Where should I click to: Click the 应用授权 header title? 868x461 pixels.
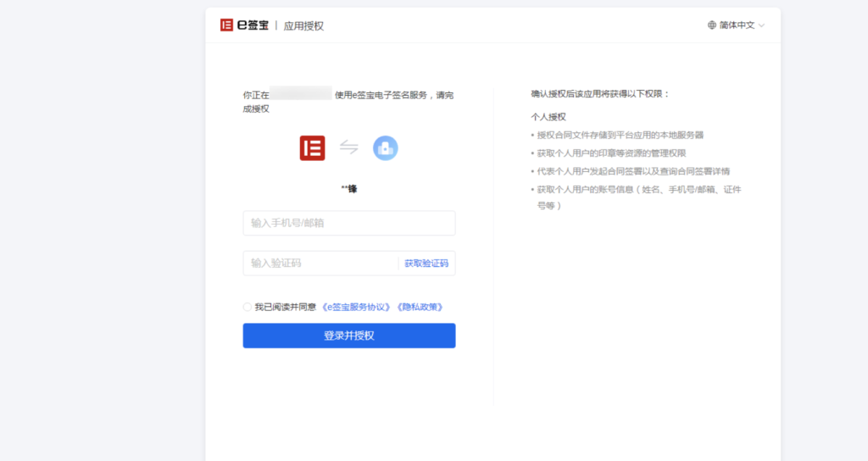click(x=303, y=26)
